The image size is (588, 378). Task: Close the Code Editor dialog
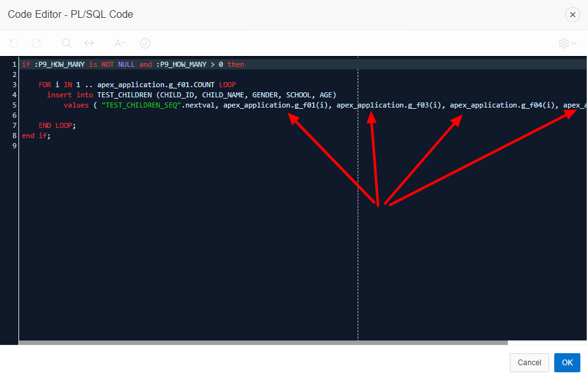click(x=573, y=15)
